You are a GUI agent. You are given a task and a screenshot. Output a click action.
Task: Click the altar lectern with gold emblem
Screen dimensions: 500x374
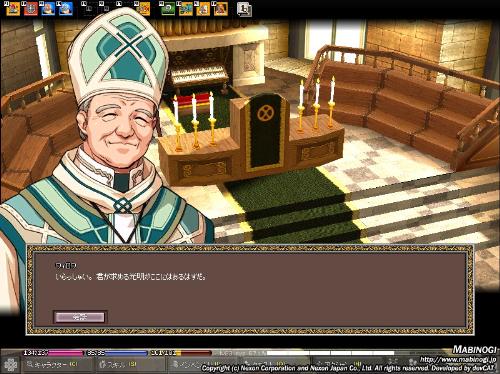265,132
